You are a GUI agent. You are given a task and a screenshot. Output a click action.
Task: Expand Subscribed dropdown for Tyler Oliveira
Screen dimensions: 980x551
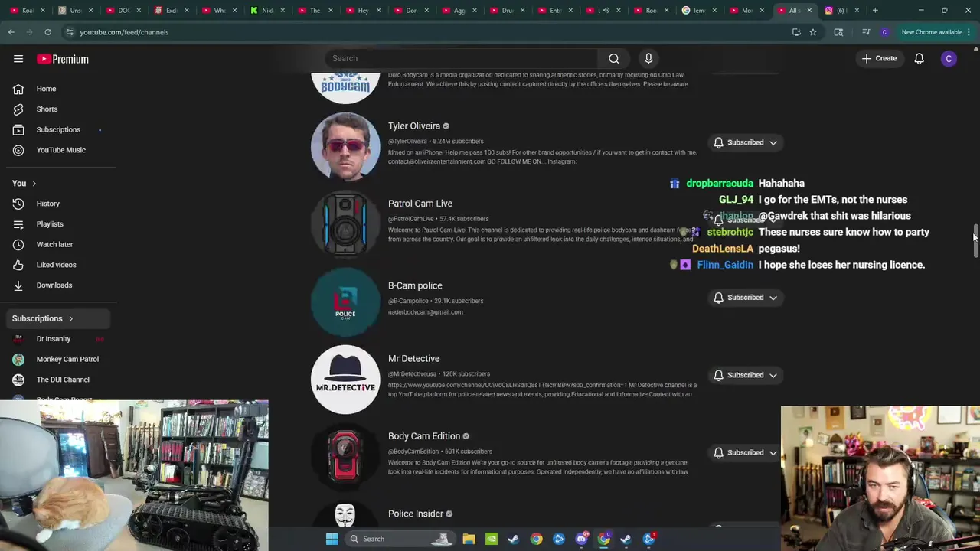[773, 143]
